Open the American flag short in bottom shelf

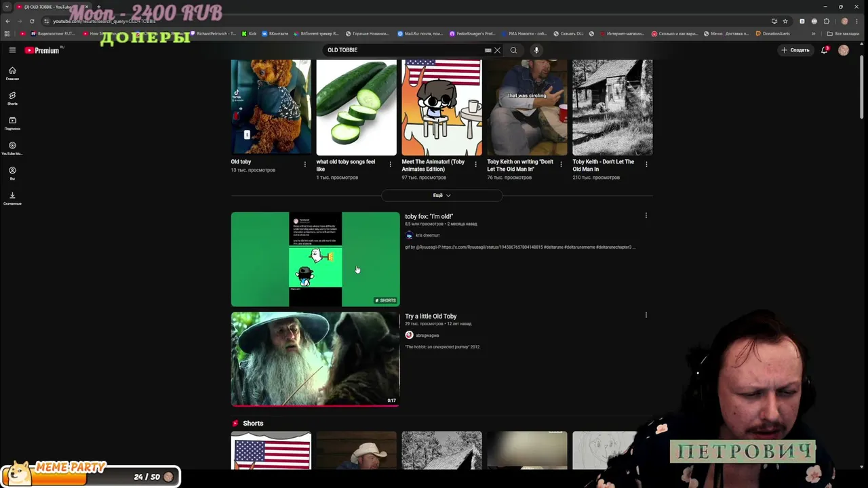point(271,451)
